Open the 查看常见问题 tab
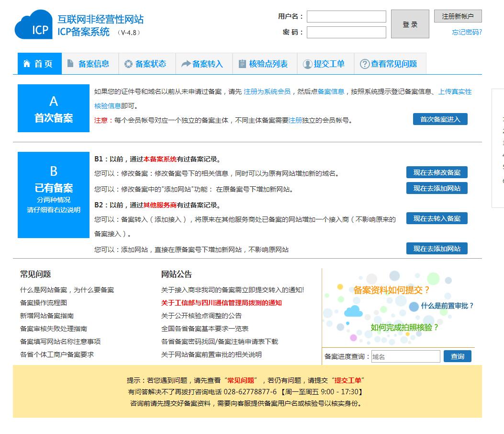The width and height of the screenshot is (504, 434). pyautogui.click(x=390, y=64)
